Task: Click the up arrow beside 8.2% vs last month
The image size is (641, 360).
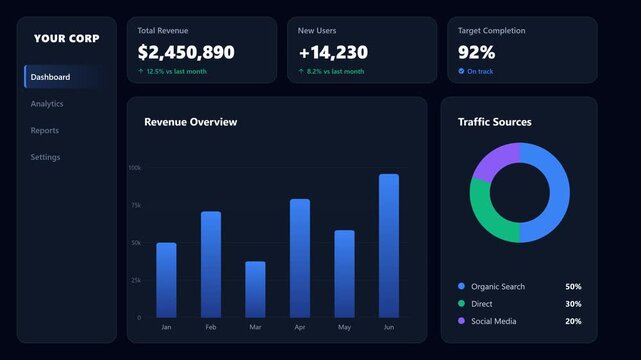Action: click(301, 71)
